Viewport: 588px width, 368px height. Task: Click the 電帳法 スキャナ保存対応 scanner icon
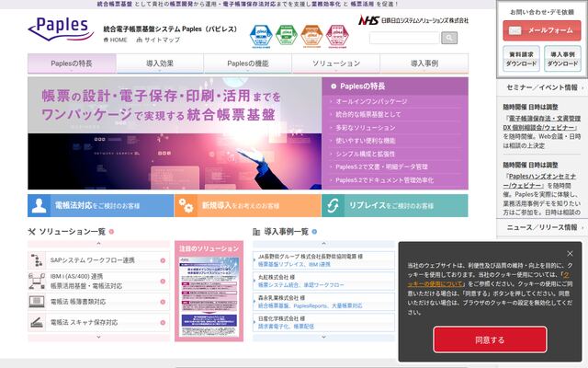pos(37,322)
